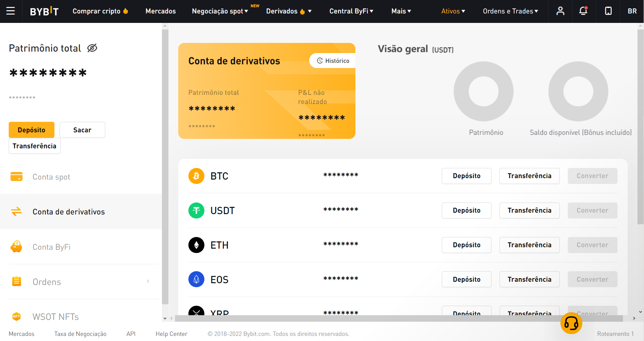Click Converter in the ETH row
The height and width of the screenshot is (341, 644).
tap(592, 245)
